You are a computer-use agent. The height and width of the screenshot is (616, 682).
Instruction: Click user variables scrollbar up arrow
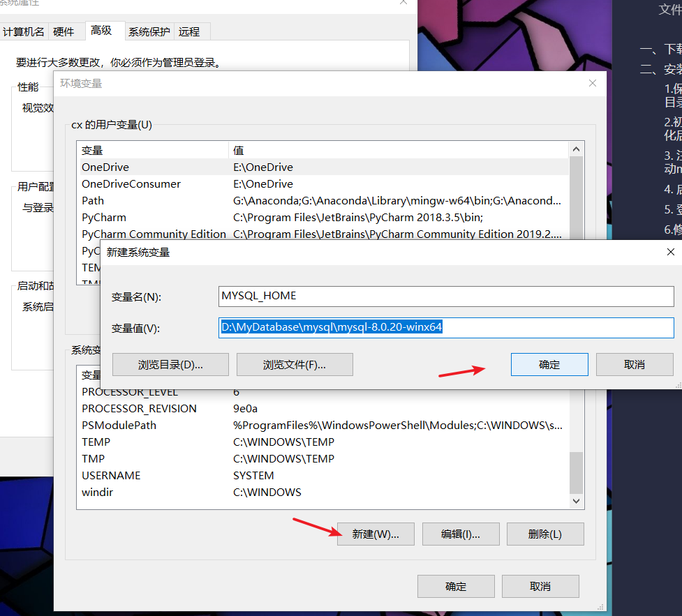click(577, 149)
